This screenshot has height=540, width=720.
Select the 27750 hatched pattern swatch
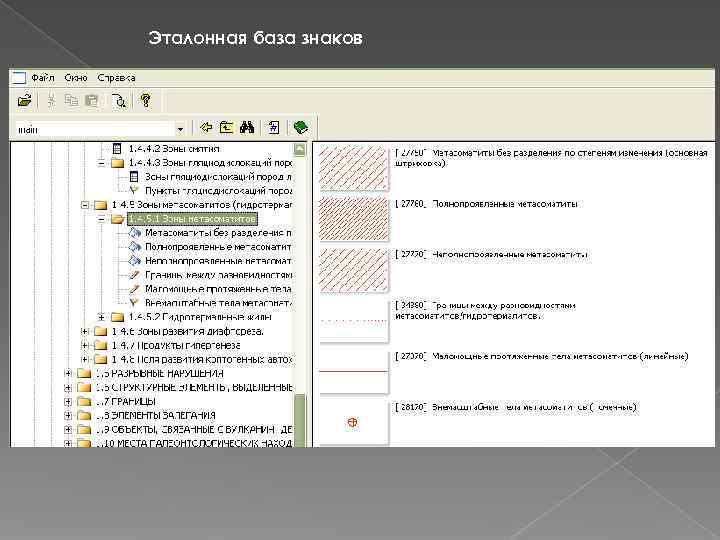tap(354, 168)
